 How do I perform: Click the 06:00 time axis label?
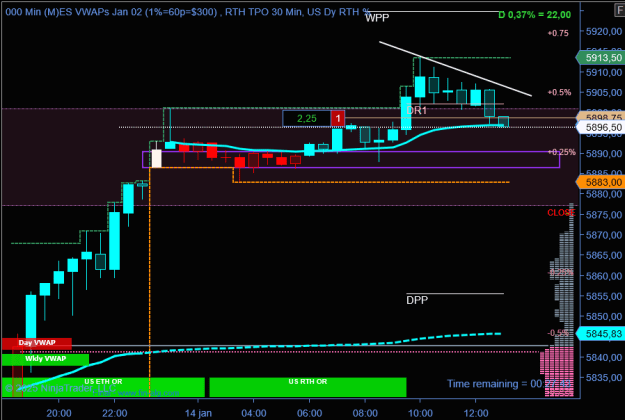(309, 413)
